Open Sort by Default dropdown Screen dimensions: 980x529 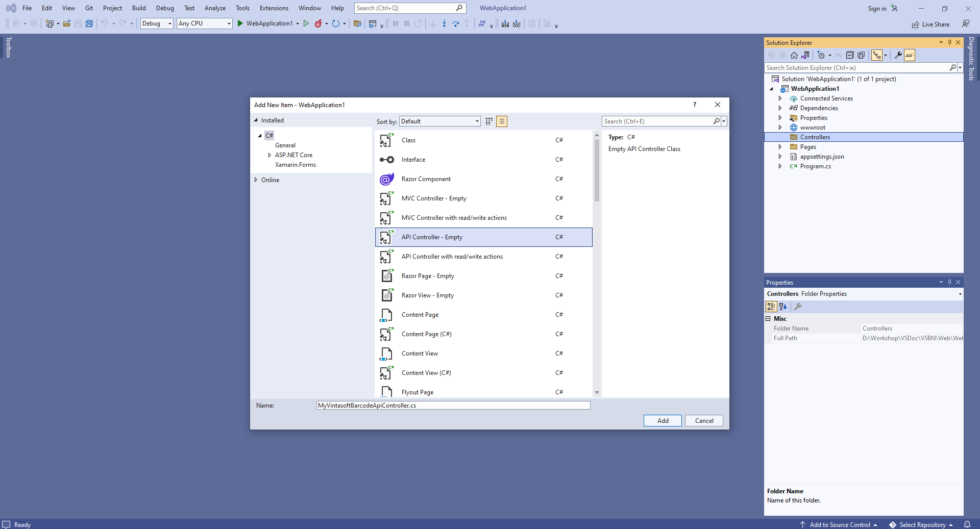[x=439, y=121]
